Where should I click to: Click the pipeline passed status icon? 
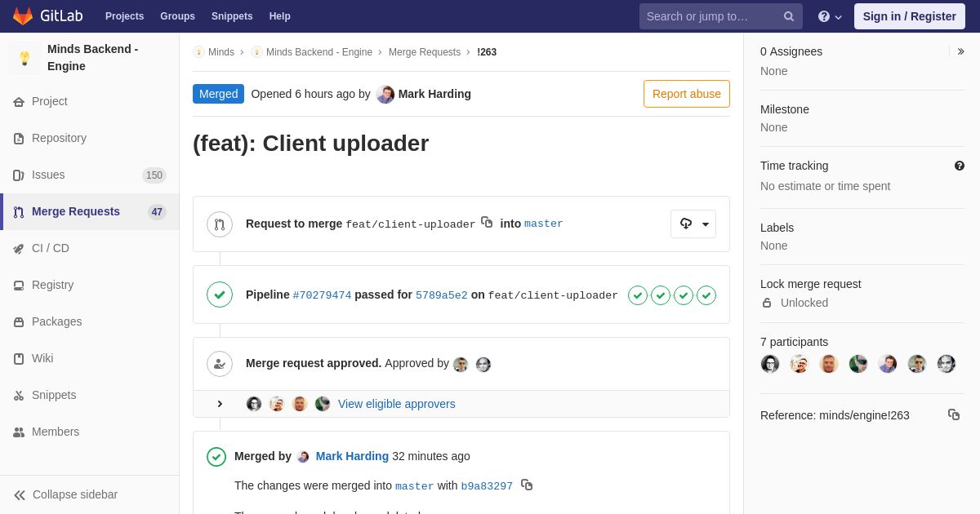tap(220, 295)
